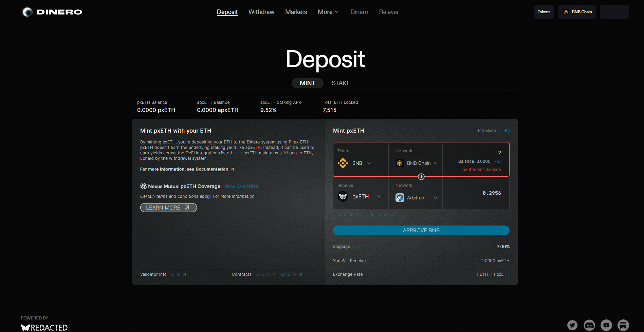Image resolution: width=644 pixels, height=332 pixels.
Task: Click the Dinero logo in the header
Action: click(52, 12)
